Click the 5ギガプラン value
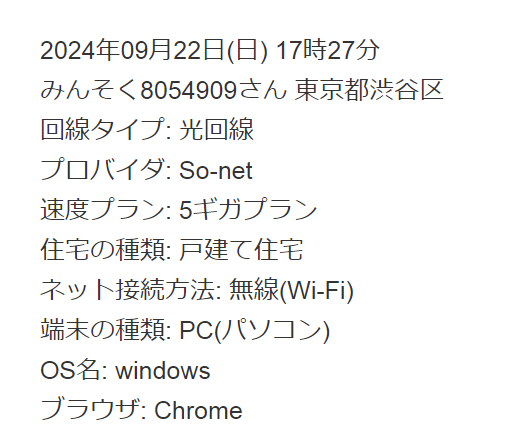Image resolution: width=525 pixels, height=439 pixels. pyautogui.click(x=248, y=209)
